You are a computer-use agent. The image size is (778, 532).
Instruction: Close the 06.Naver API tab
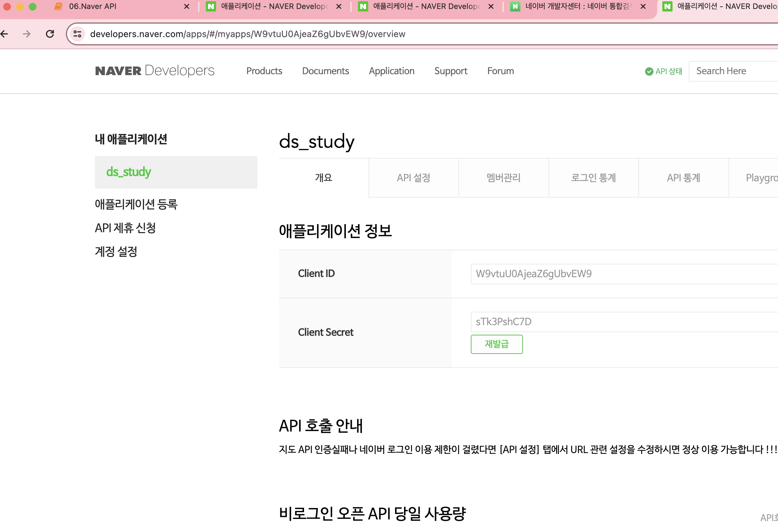pyautogui.click(x=187, y=6)
